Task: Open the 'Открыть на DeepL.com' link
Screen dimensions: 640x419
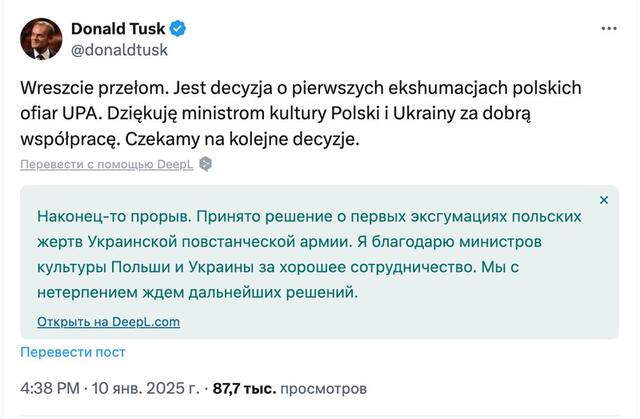Action: coord(108,322)
